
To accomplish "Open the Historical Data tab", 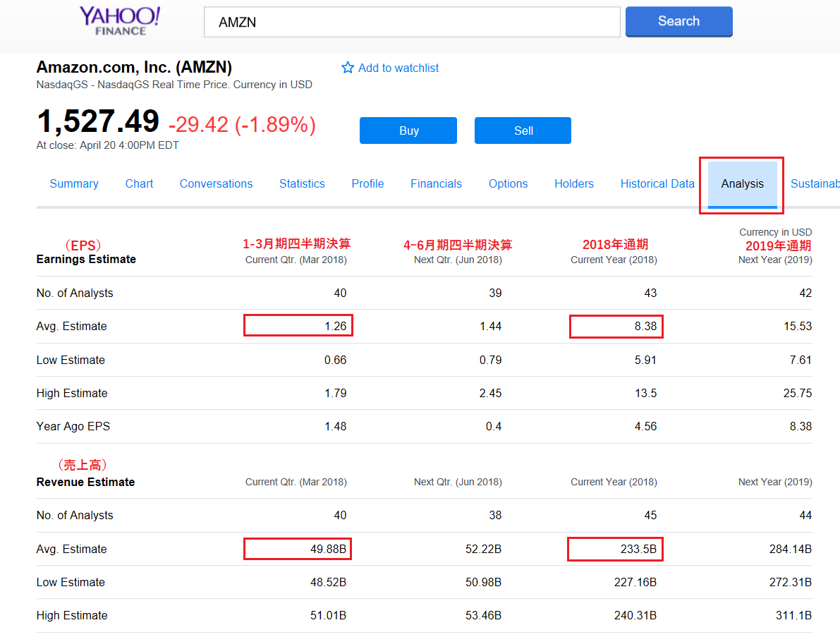I will (x=657, y=183).
